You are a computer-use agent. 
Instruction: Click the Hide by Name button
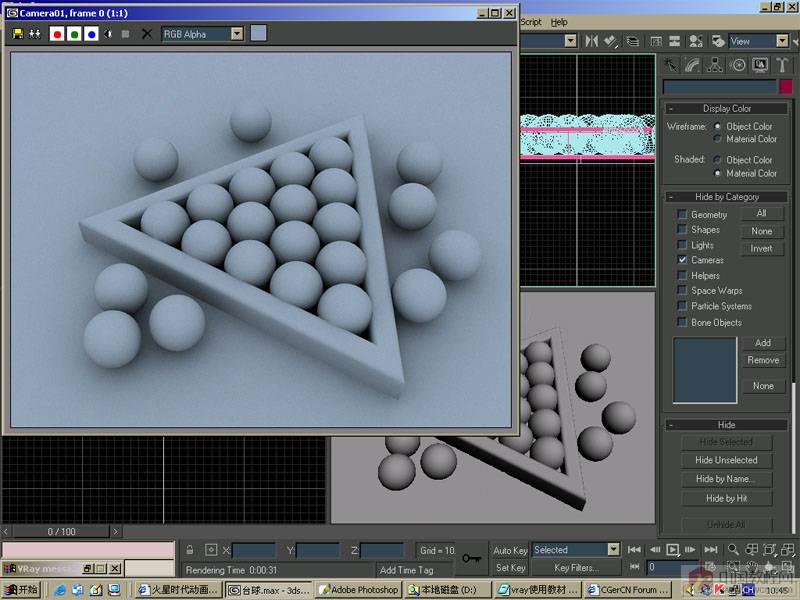coord(726,479)
